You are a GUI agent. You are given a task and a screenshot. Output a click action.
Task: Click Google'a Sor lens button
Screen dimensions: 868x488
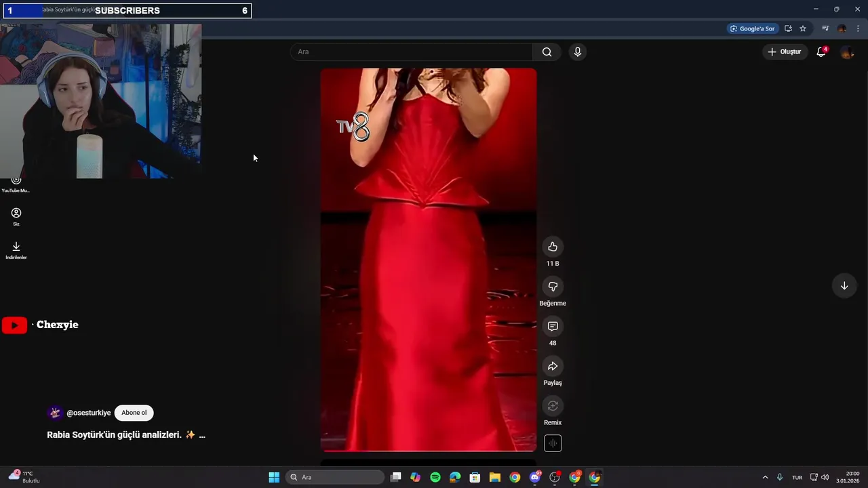click(x=752, y=28)
